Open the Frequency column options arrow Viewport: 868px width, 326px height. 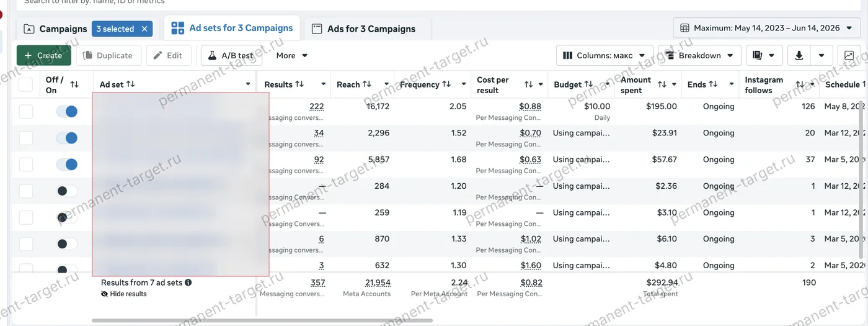click(463, 84)
